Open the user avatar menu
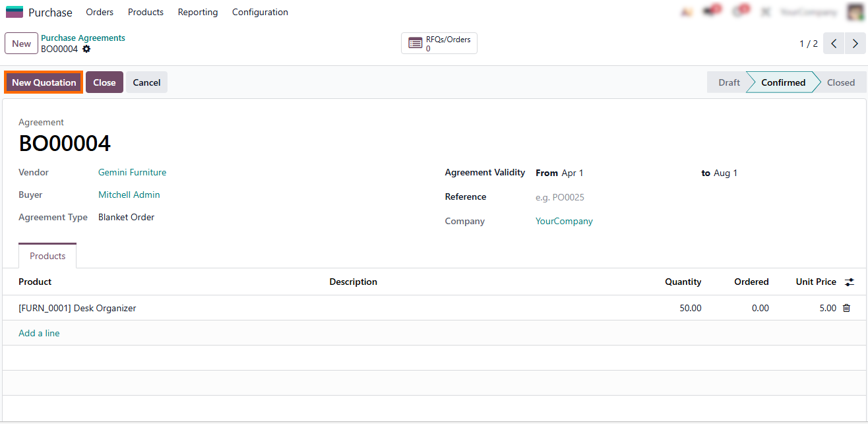The height and width of the screenshot is (424, 868). [x=855, y=12]
